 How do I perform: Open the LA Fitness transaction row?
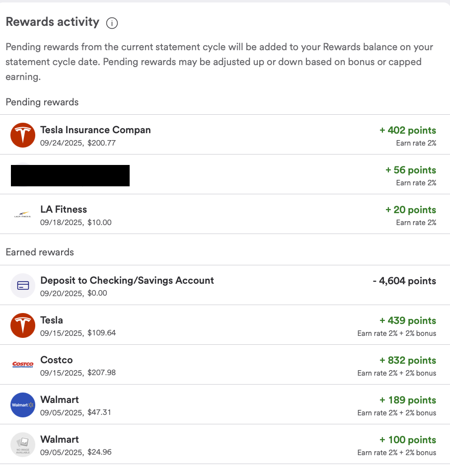pos(64,210)
